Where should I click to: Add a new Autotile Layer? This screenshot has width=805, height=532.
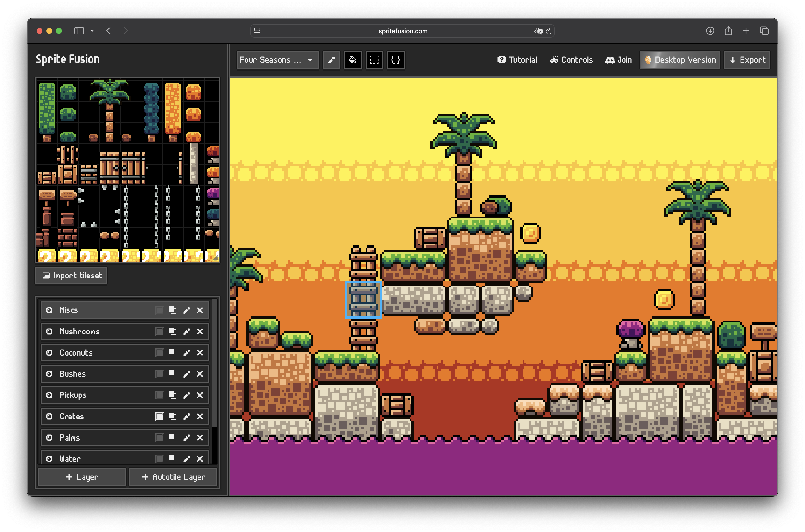pos(173,477)
